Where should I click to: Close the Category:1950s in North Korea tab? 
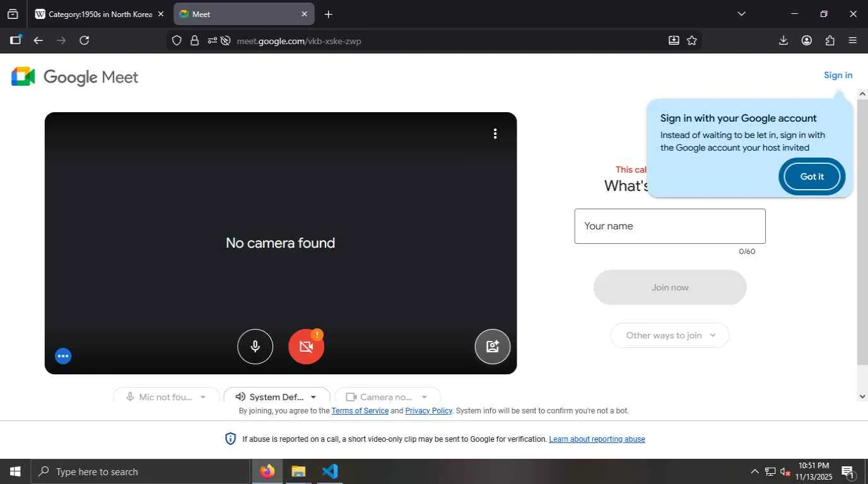[x=161, y=14]
